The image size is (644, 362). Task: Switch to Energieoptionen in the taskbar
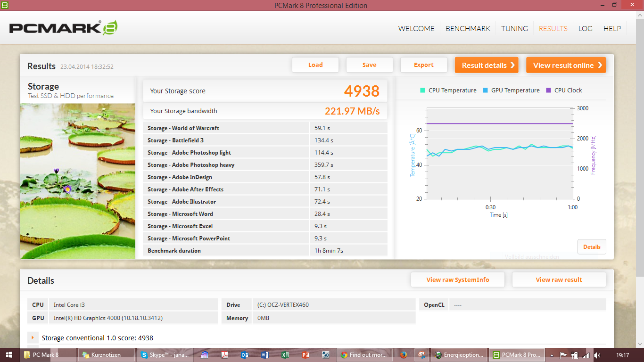click(459, 355)
